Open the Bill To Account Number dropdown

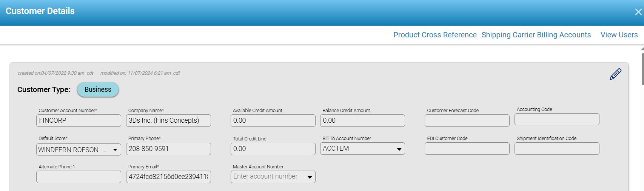[399, 149]
